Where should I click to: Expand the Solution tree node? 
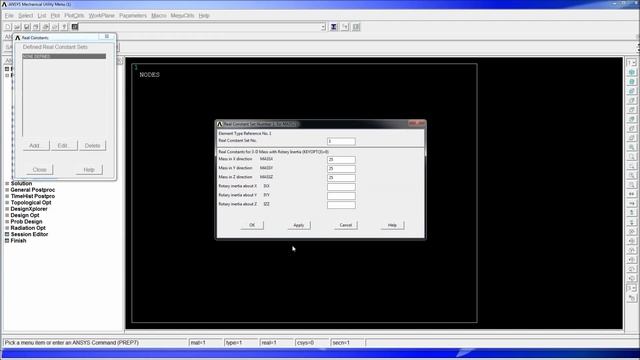click(x=7, y=184)
